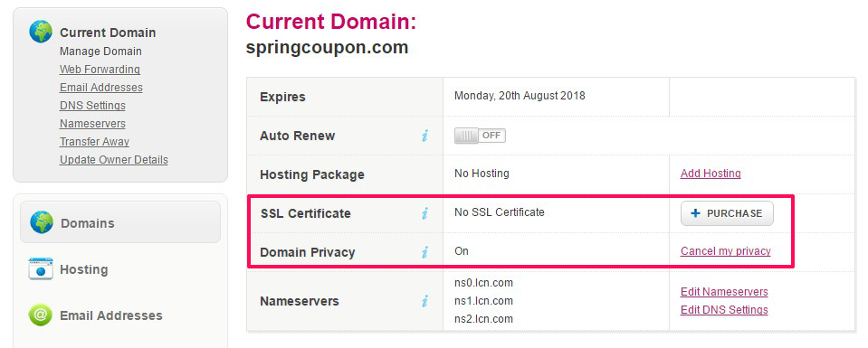Open the Web Forwarding link

point(100,70)
